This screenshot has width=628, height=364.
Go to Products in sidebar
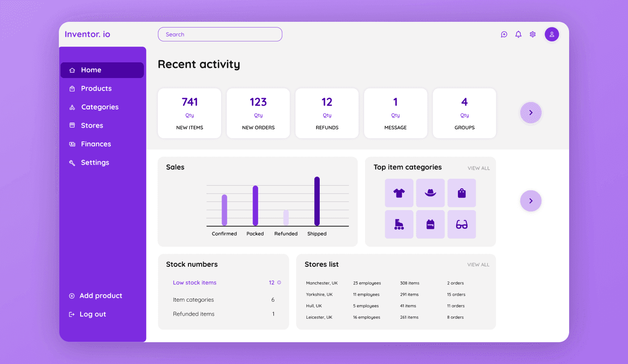pos(96,88)
